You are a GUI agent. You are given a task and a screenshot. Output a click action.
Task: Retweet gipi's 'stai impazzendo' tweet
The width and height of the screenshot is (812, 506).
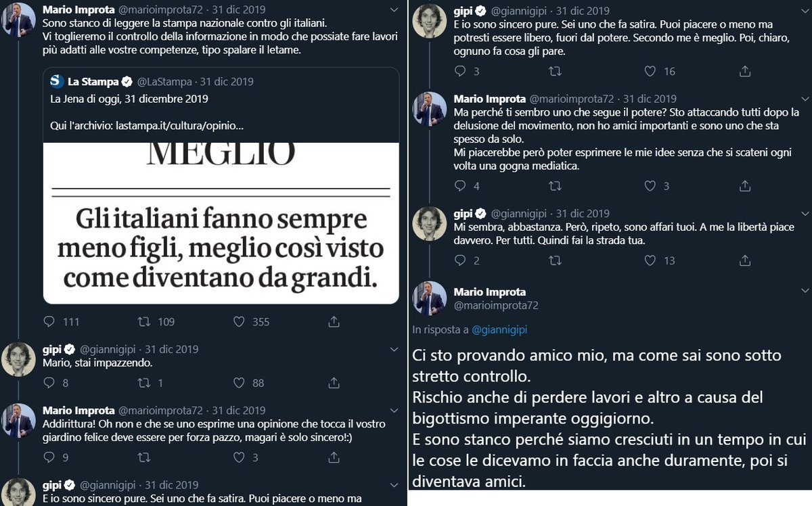click(x=144, y=383)
